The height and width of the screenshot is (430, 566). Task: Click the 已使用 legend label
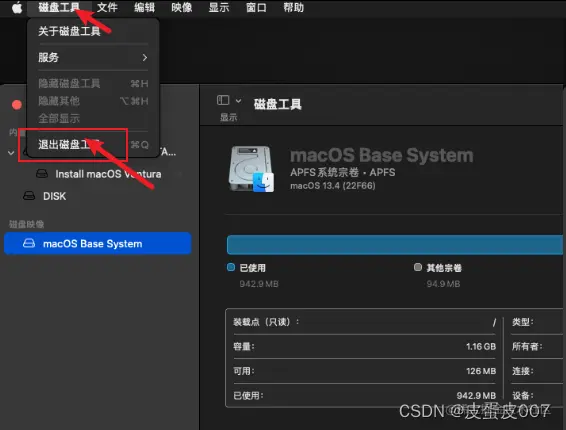tap(253, 268)
